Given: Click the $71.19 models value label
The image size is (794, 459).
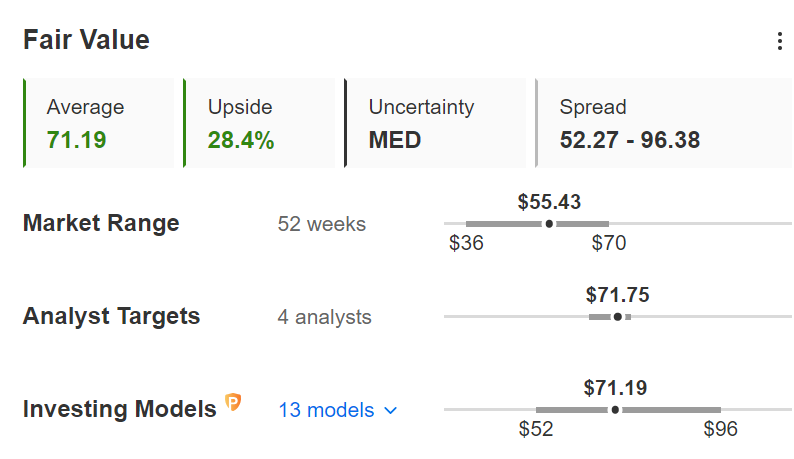Looking at the screenshot, I should [615, 388].
